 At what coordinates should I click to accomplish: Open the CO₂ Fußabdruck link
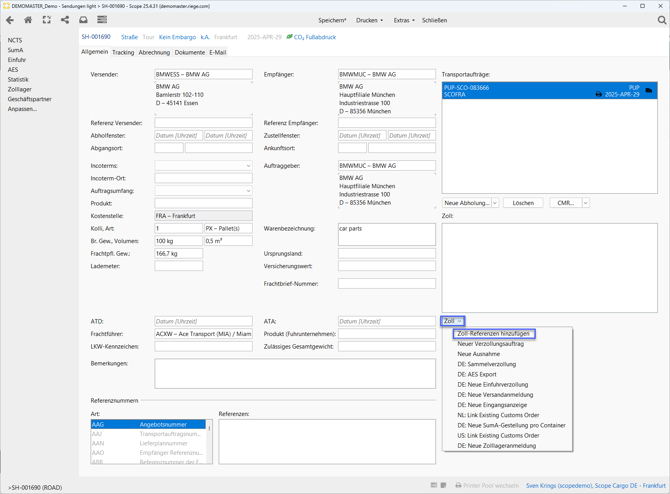coord(315,37)
